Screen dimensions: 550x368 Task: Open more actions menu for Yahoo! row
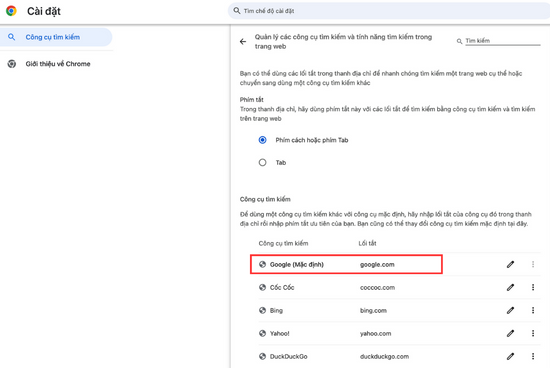click(x=533, y=333)
